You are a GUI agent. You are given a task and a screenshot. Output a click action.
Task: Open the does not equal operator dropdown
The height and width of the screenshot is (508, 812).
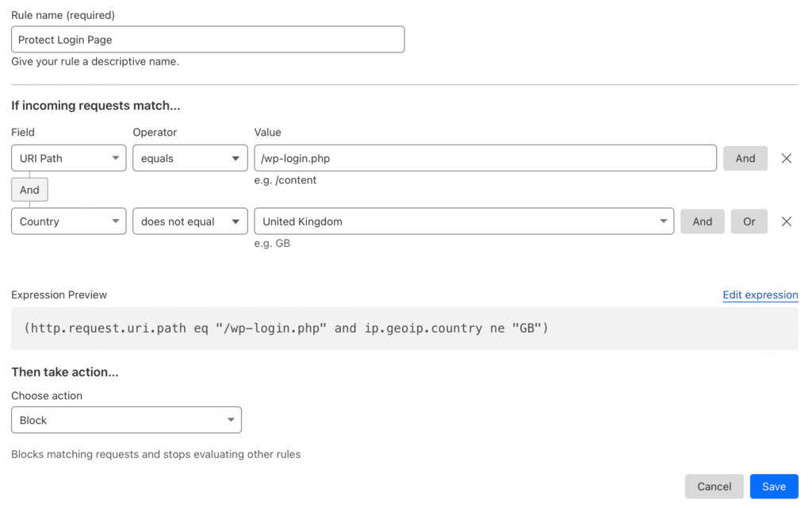[190, 221]
